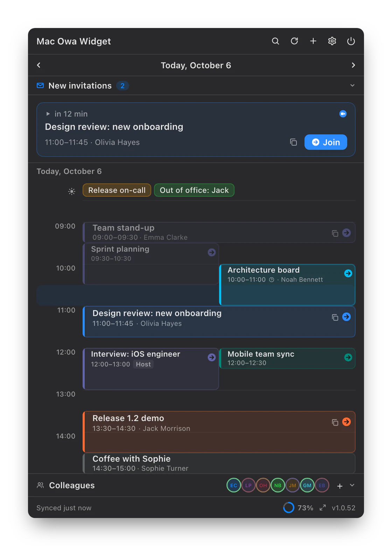
Task: Open the Out of office: Jack chip
Action: (194, 190)
